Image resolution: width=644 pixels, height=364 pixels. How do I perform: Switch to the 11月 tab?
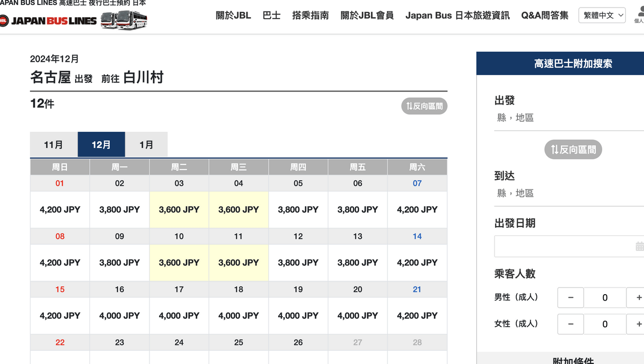coord(54,145)
